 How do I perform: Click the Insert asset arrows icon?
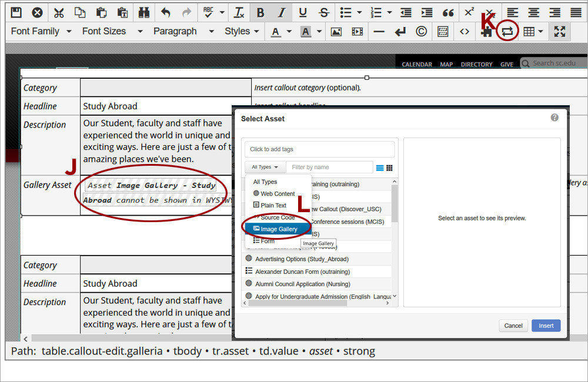pyautogui.click(x=507, y=32)
